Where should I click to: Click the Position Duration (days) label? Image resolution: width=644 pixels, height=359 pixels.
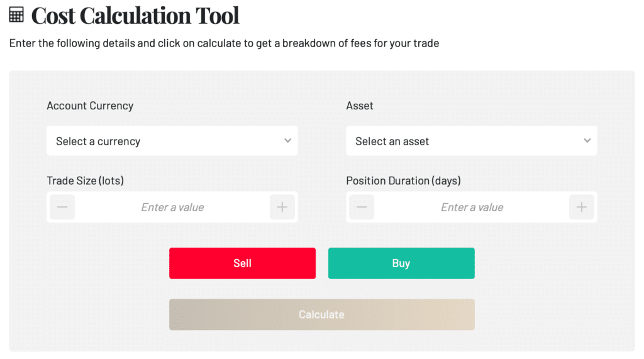pos(403,180)
